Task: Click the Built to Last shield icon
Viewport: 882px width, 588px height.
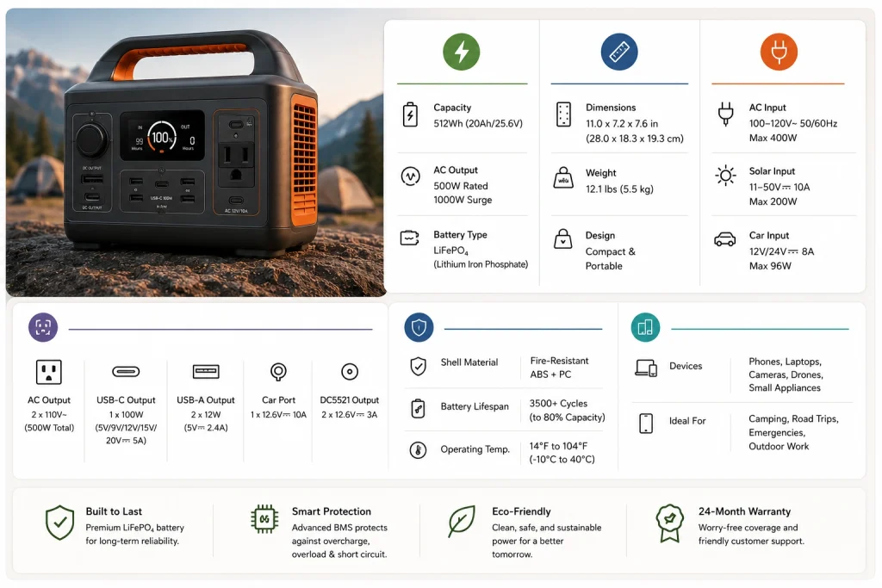Action: click(59, 523)
